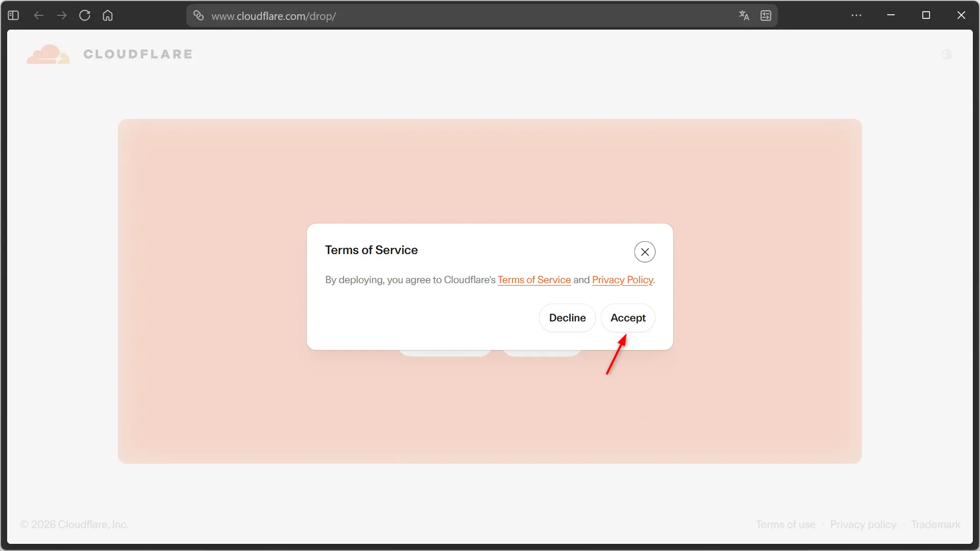Close the Terms of Service dialog
The height and width of the screenshot is (551, 980).
[x=645, y=252]
